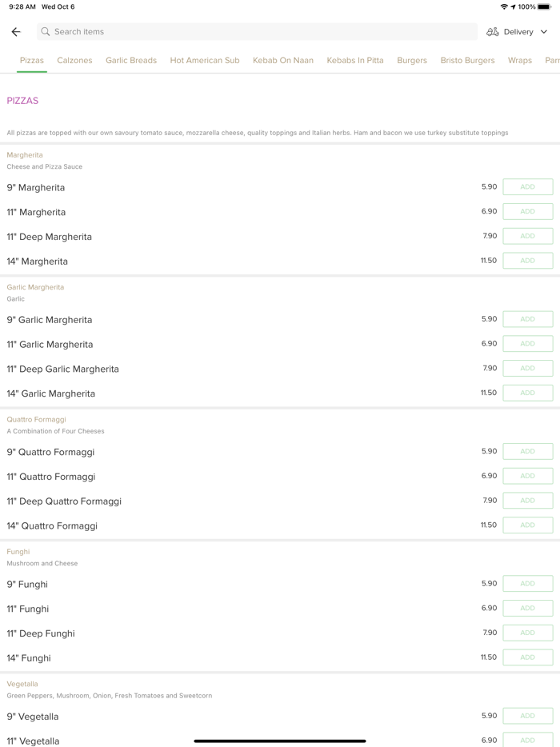The width and height of the screenshot is (560, 747).
Task: Expand the Delivery dropdown chevron
Action: tap(544, 32)
